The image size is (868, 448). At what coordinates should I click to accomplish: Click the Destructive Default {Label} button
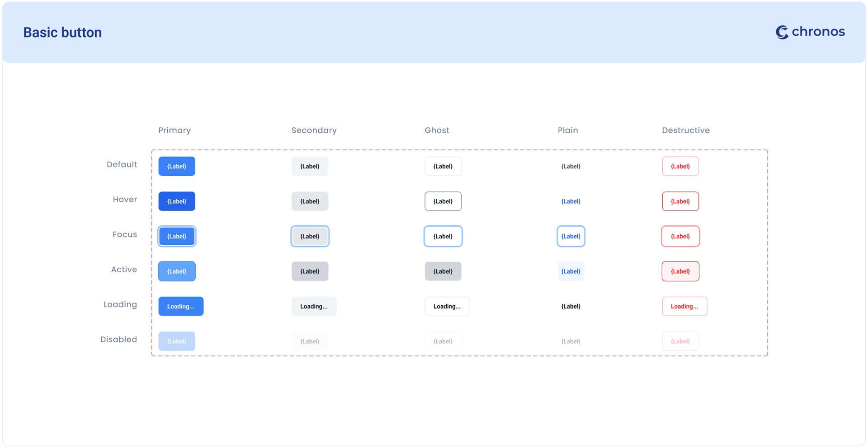[x=680, y=166]
